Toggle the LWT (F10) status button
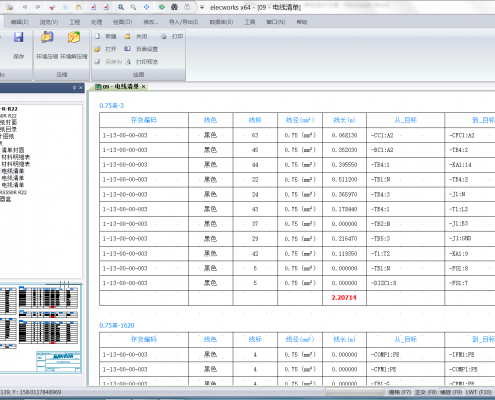The image size is (495, 400). [x=478, y=392]
